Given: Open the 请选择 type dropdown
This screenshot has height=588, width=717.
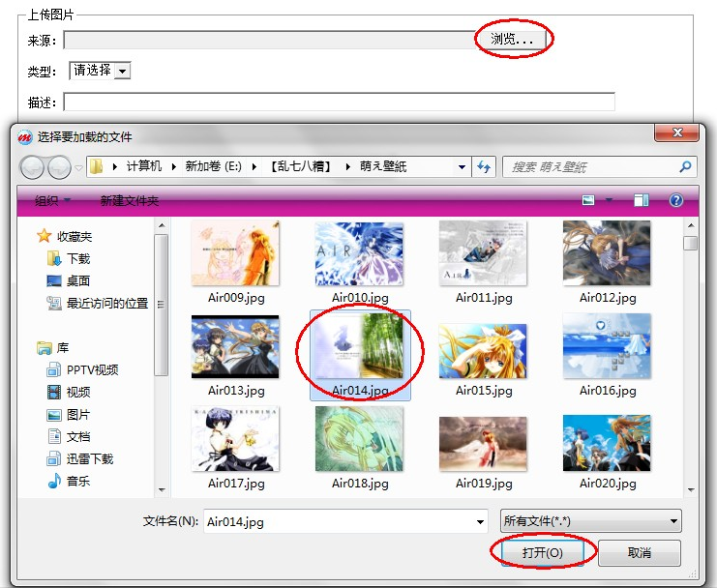Looking at the screenshot, I should click(x=100, y=71).
